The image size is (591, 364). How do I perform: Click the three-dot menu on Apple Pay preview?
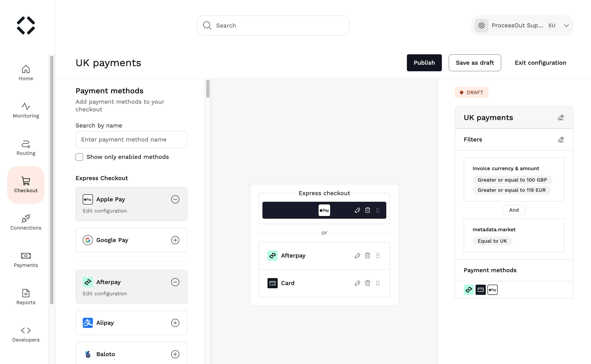tap(378, 210)
